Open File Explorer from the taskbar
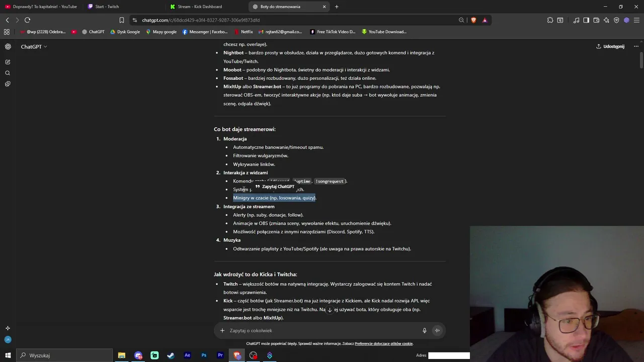 pos(122,355)
